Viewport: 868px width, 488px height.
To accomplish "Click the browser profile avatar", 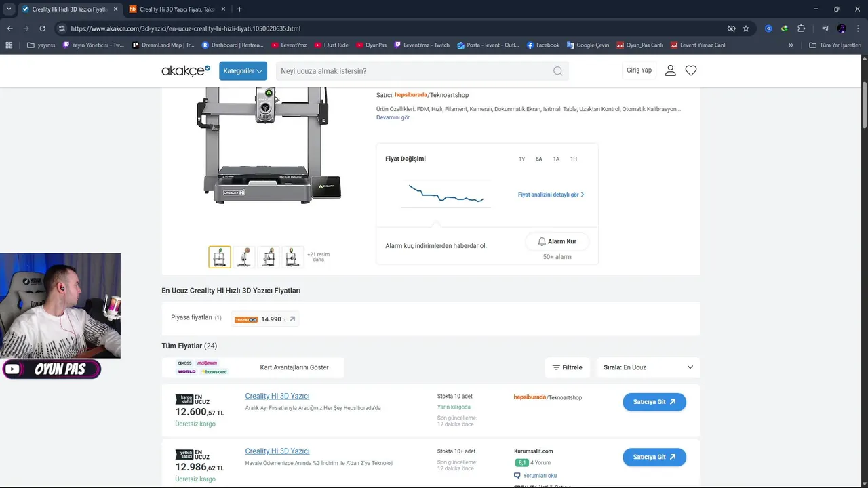I will coord(842,28).
